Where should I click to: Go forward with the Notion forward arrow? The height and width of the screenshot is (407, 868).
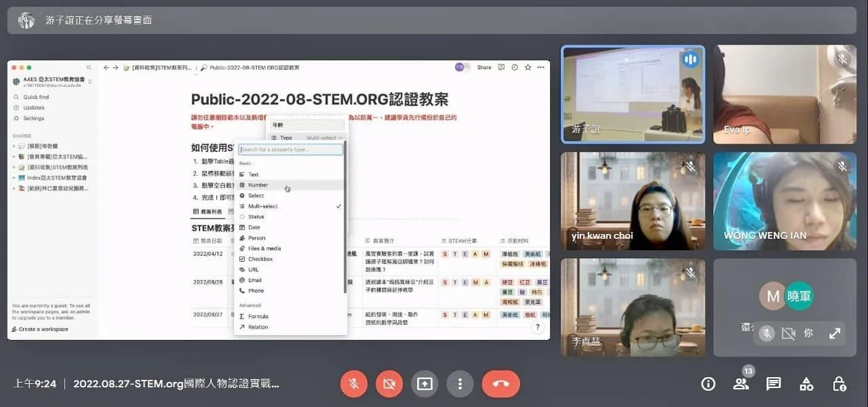[115, 68]
